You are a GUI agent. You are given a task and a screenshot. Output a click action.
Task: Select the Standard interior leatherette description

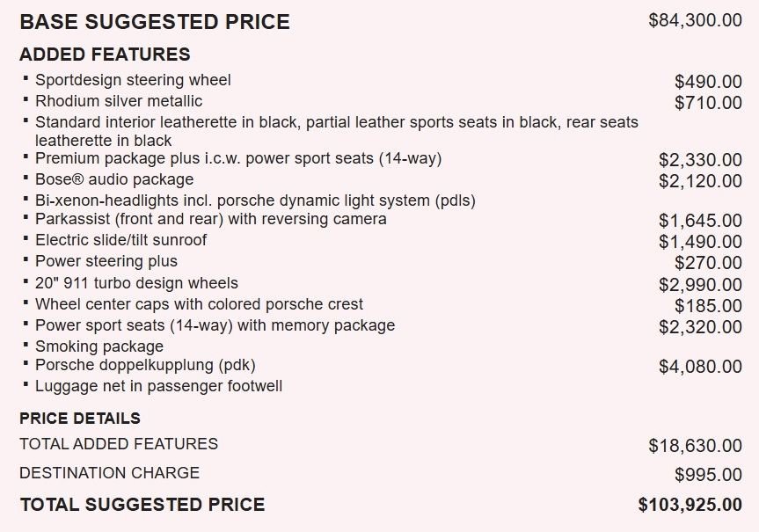(x=337, y=131)
